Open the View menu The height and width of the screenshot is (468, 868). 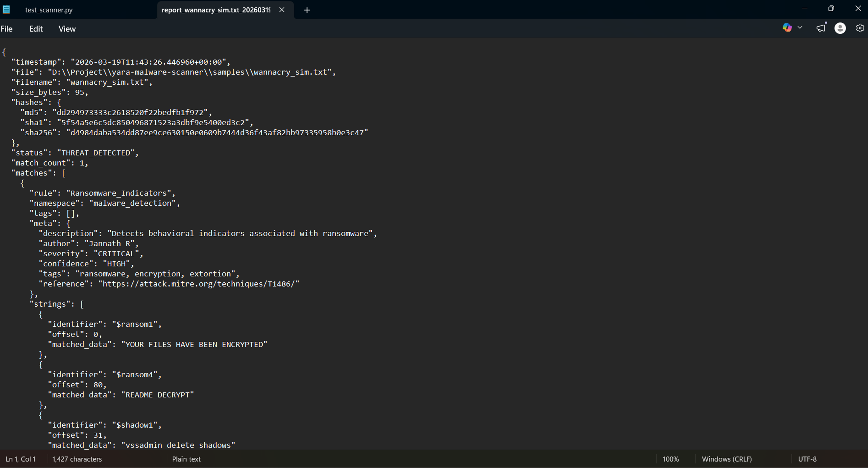67,29
